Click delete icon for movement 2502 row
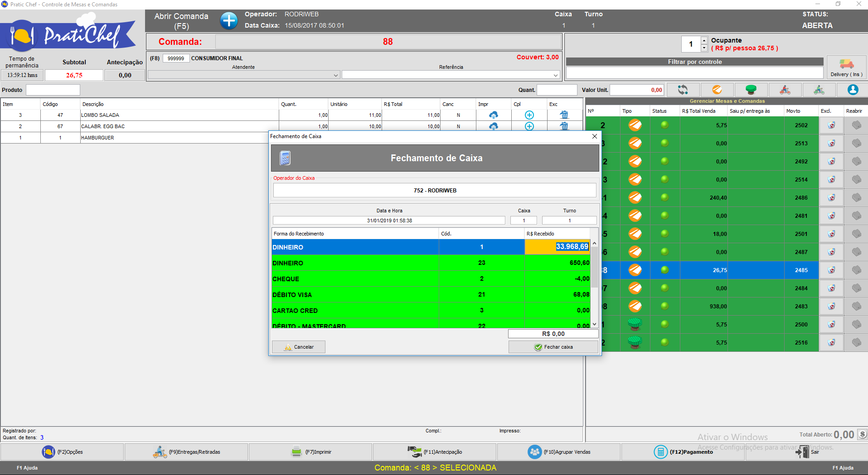 831,125
